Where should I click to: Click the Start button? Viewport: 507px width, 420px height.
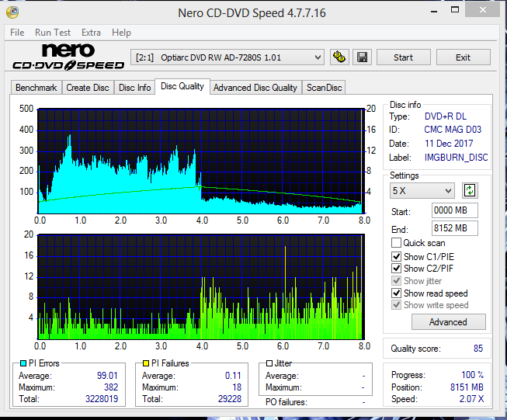tap(403, 57)
